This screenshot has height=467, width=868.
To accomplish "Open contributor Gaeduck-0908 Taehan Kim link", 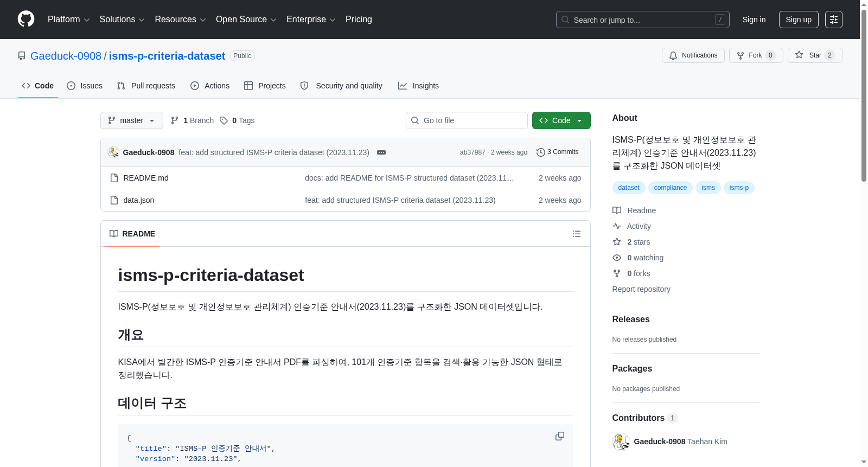I will (x=680, y=442).
